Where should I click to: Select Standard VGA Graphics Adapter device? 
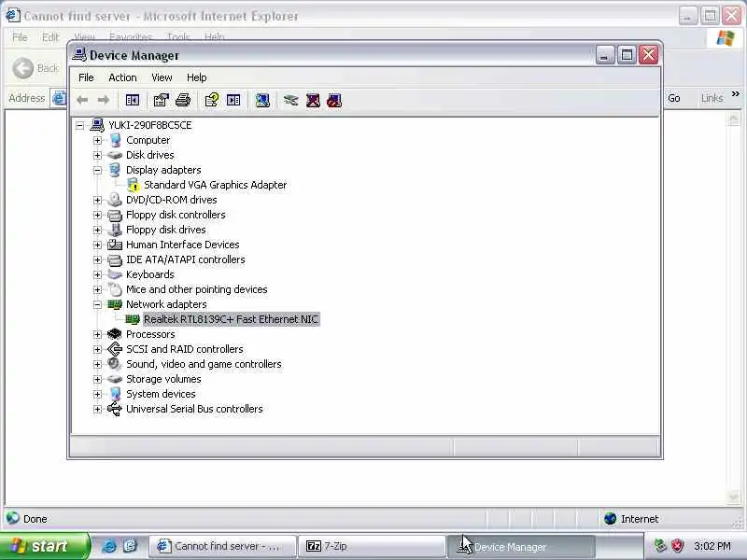coord(216,185)
